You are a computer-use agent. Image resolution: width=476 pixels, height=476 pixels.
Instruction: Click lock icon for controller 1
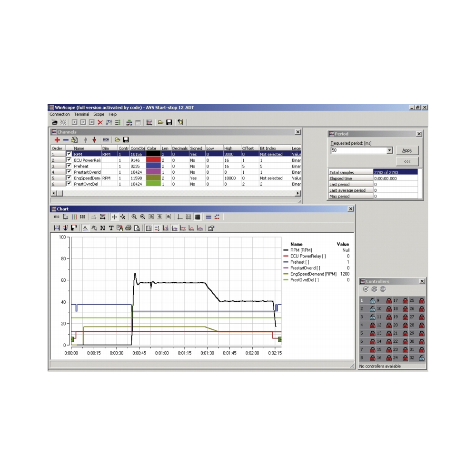pyautogui.click(x=372, y=301)
